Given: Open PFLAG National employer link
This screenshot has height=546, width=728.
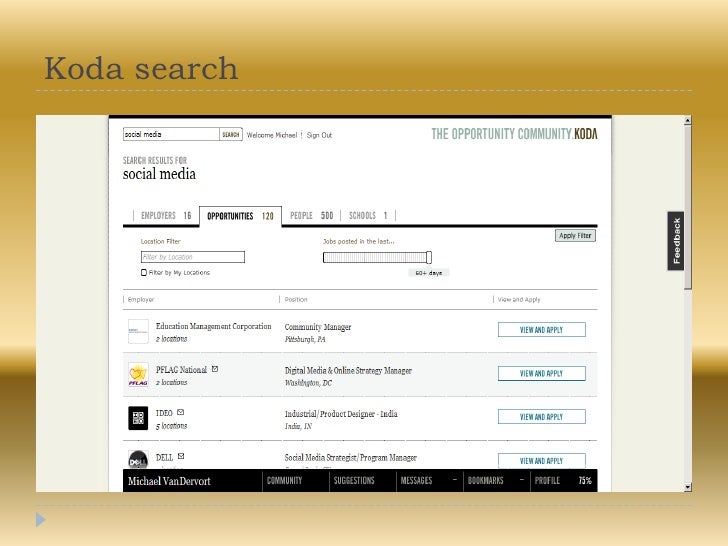Looking at the screenshot, I should click(x=181, y=370).
